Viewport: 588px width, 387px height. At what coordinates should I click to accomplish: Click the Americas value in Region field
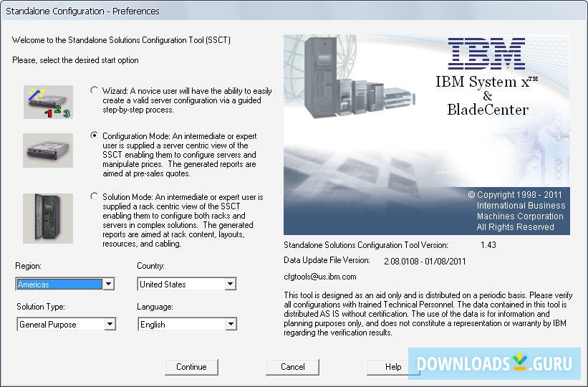[x=59, y=284]
